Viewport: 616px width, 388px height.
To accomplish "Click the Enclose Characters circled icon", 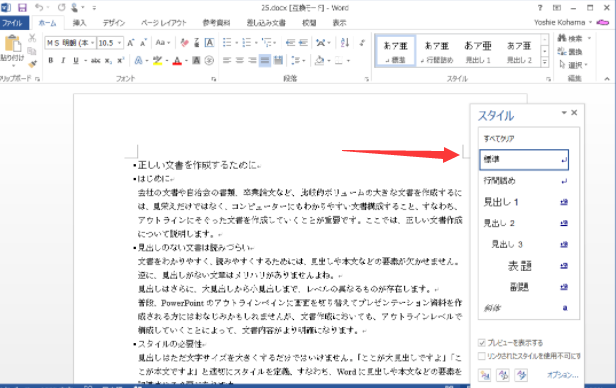I will tap(209, 60).
